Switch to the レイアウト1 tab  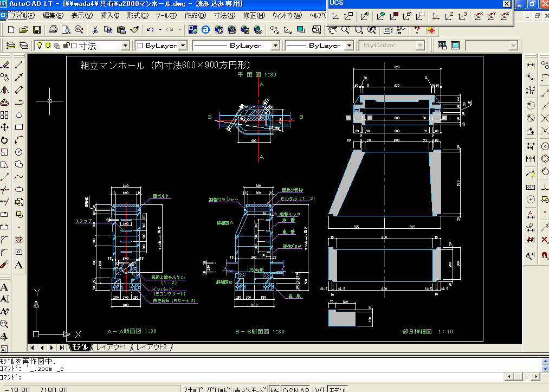click(x=111, y=347)
